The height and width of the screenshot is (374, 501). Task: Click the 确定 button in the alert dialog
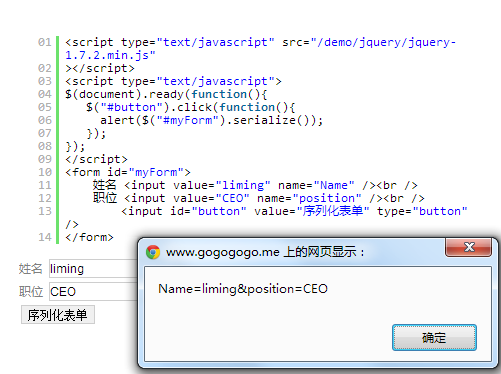point(434,337)
